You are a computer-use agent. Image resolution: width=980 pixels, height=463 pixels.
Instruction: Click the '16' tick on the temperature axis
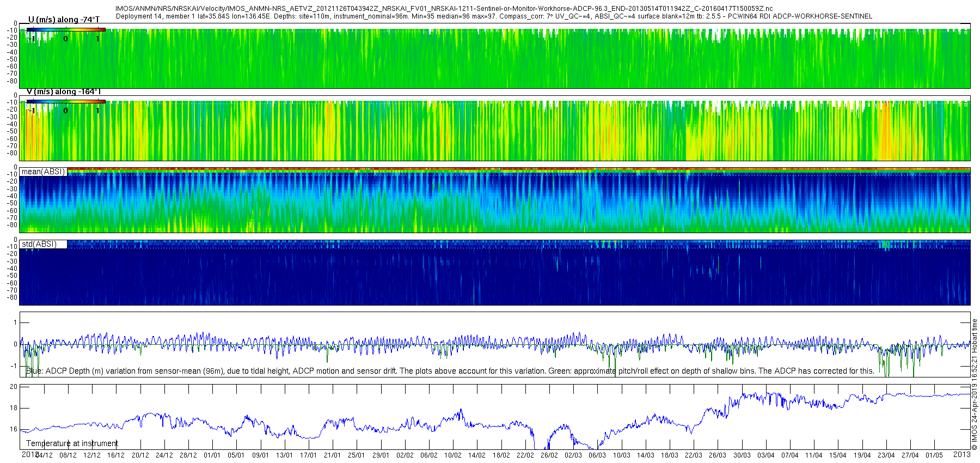point(14,429)
